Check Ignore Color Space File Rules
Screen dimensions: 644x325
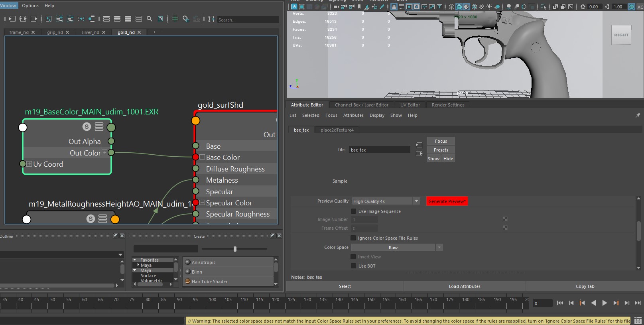coord(353,238)
